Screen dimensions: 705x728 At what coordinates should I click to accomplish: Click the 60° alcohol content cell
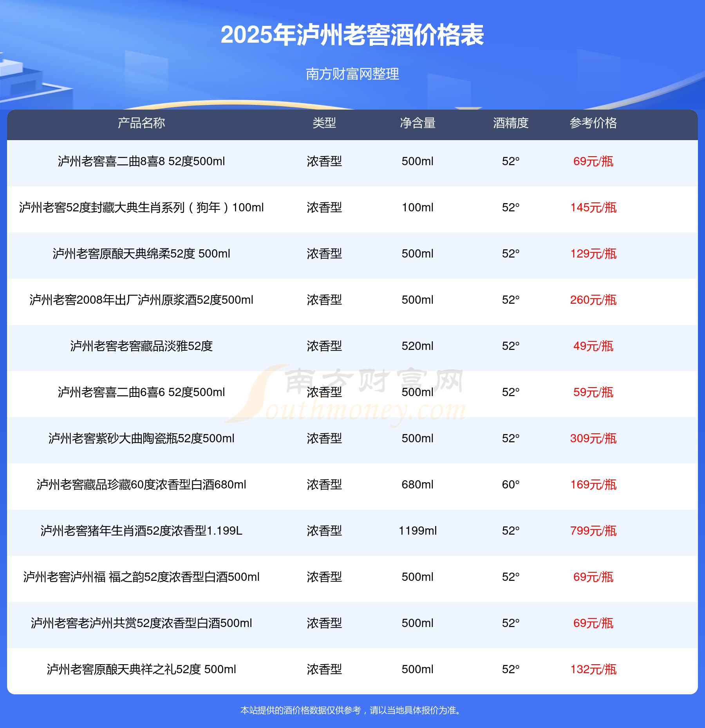pos(511,485)
